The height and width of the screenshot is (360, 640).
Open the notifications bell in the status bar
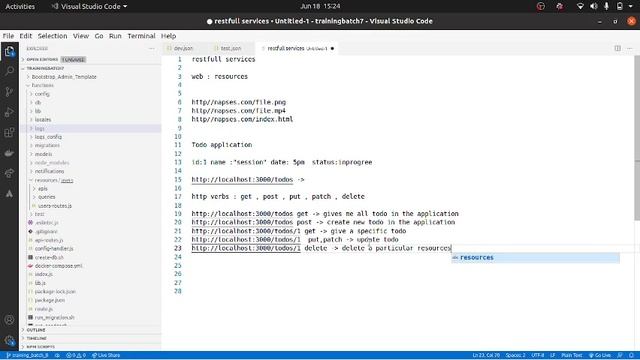[631, 355]
